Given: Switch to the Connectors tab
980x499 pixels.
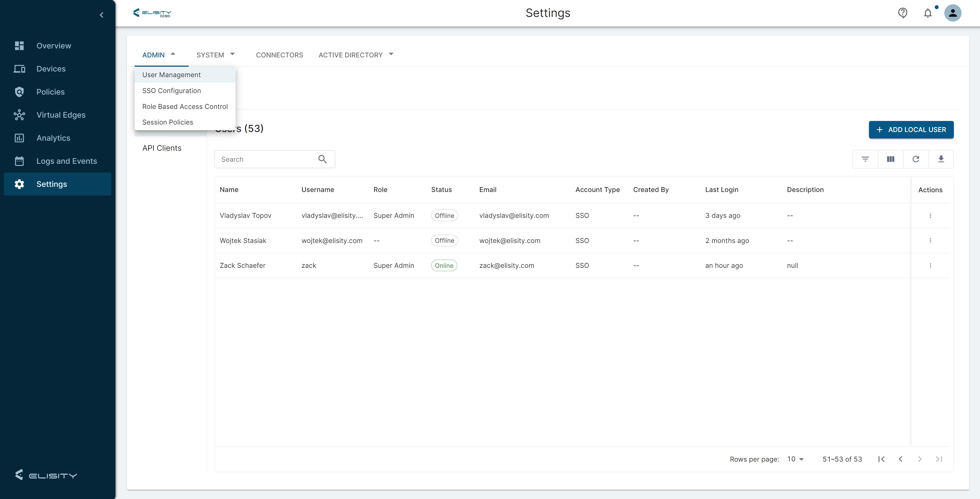Looking at the screenshot, I should pyautogui.click(x=279, y=55).
